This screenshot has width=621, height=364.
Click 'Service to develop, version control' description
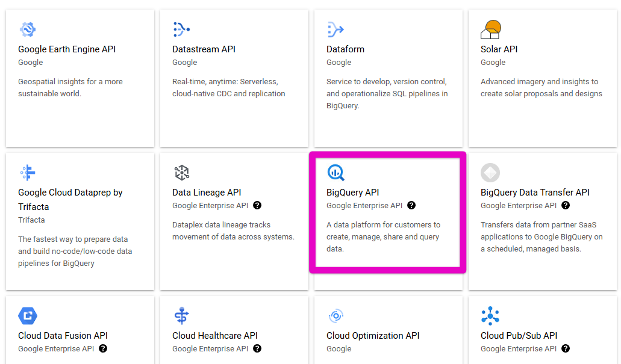pyautogui.click(x=387, y=93)
